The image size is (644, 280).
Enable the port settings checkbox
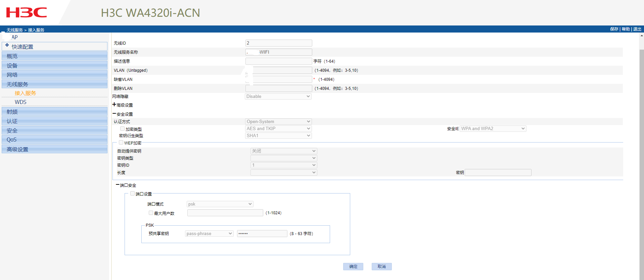coord(133,193)
